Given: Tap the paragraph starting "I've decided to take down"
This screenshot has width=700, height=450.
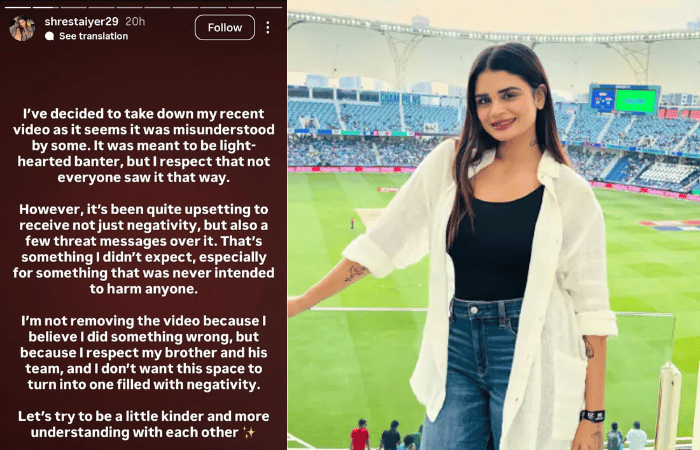Looking at the screenshot, I should (x=144, y=146).
